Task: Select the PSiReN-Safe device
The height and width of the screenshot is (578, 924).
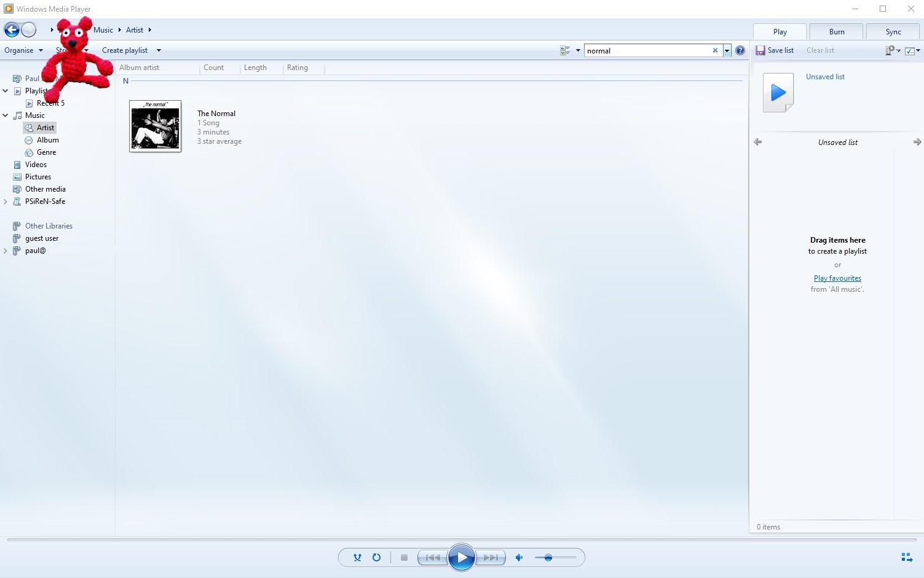Action: [x=39, y=201]
